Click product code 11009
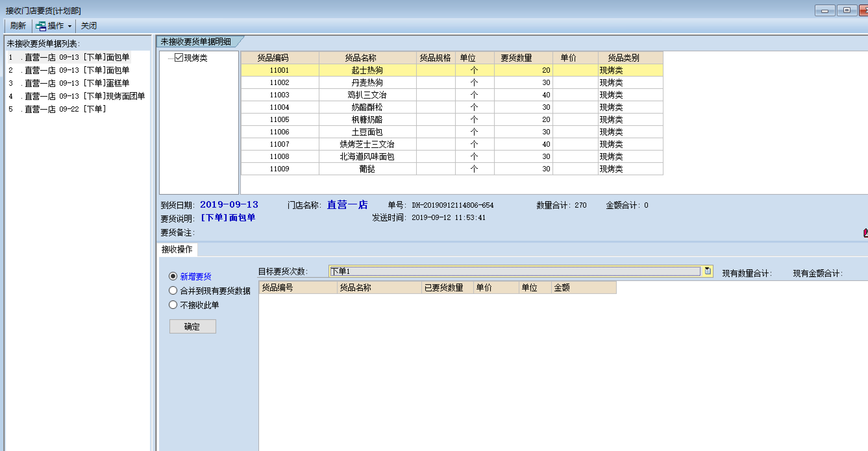 [280, 169]
